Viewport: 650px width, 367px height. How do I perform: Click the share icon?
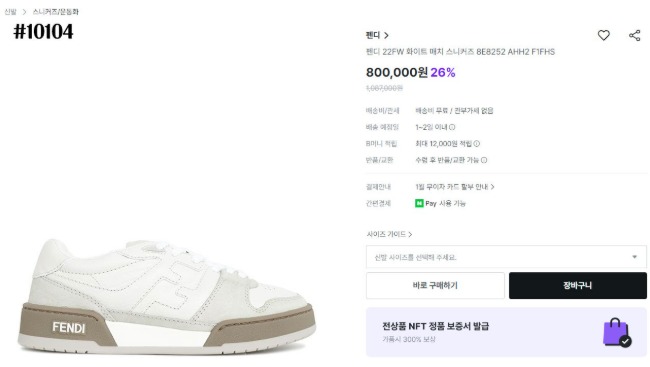coord(635,35)
